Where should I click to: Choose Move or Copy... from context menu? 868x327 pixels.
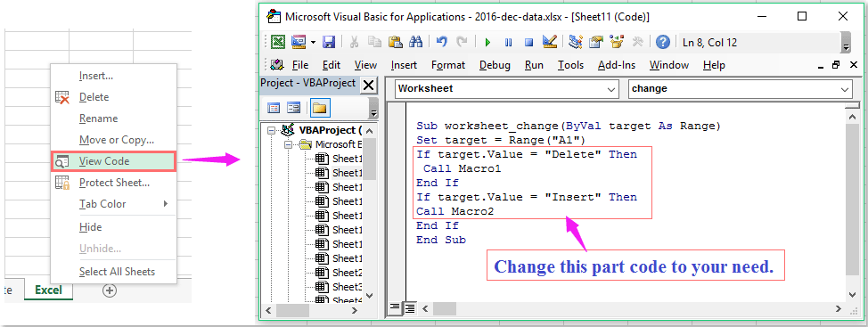pyautogui.click(x=113, y=140)
